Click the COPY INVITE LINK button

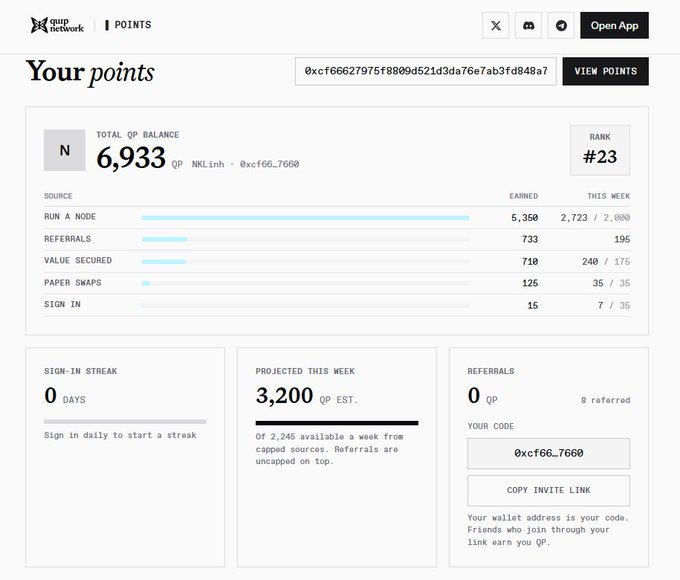coord(549,491)
